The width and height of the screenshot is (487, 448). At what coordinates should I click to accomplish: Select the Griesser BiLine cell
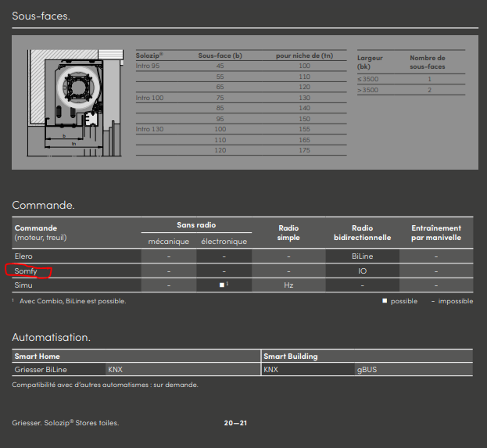(40, 369)
